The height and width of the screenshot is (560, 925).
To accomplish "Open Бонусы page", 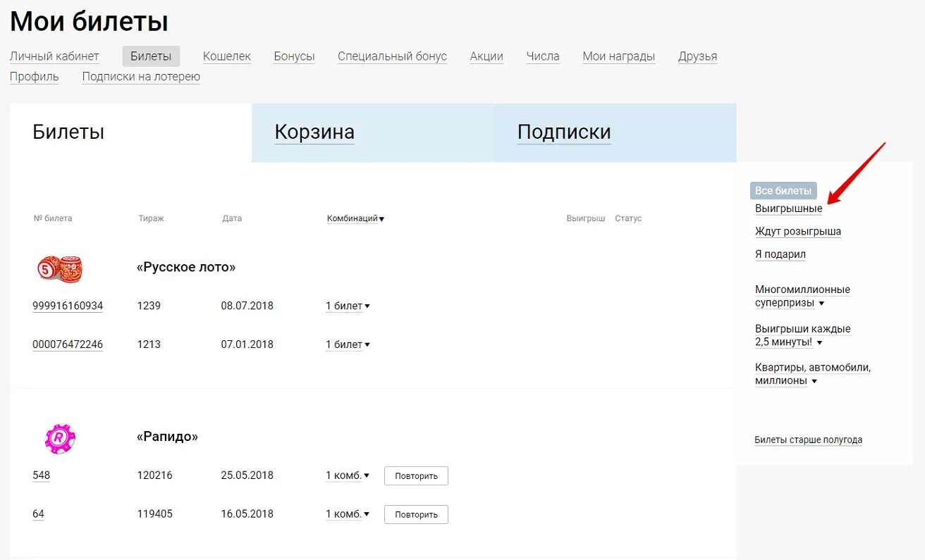I will (294, 56).
